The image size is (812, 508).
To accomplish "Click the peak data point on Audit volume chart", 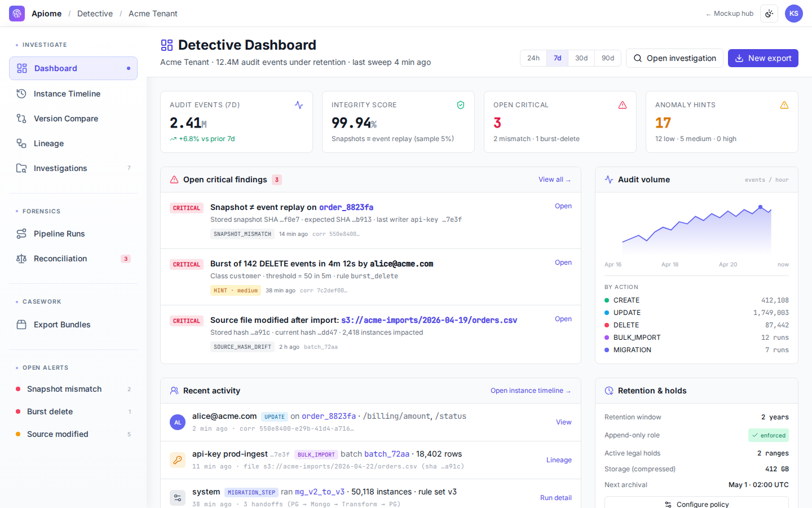I will tap(760, 207).
